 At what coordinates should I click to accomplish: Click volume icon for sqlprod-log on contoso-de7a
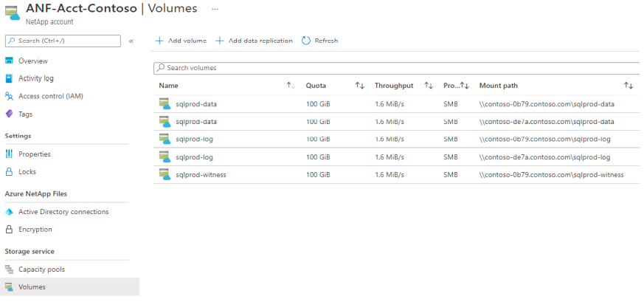(165, 157)
